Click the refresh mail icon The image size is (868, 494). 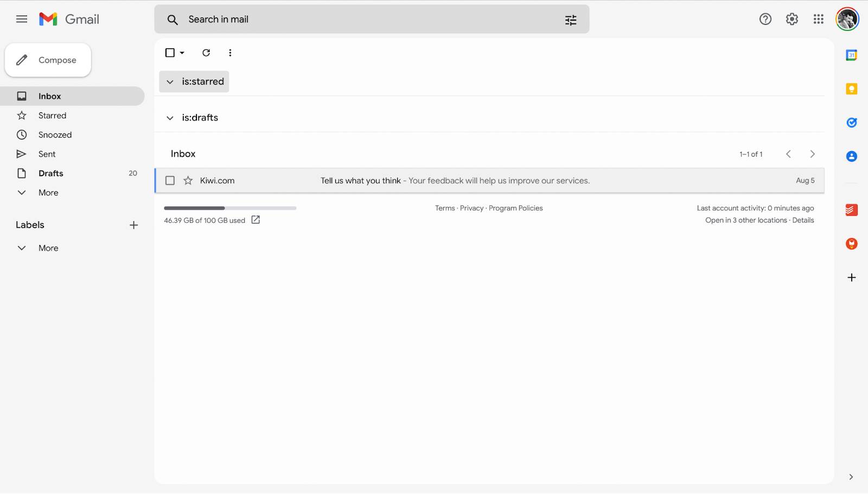click(206, 53)
